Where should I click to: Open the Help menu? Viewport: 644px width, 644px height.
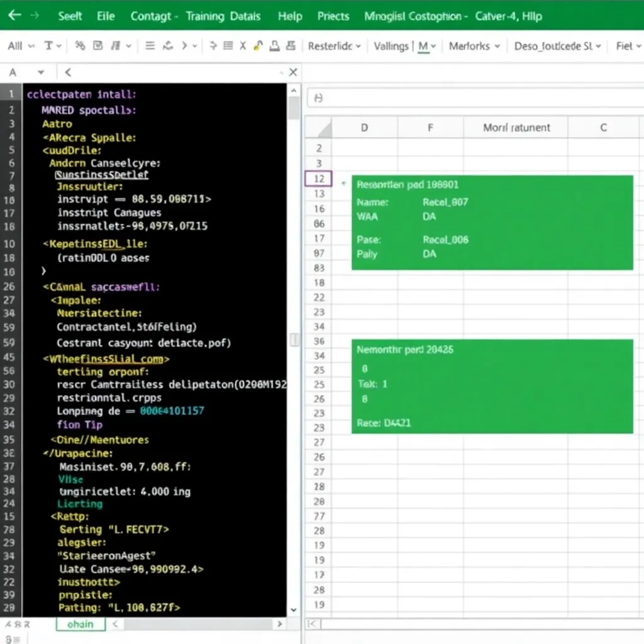[x=289, y=16]
